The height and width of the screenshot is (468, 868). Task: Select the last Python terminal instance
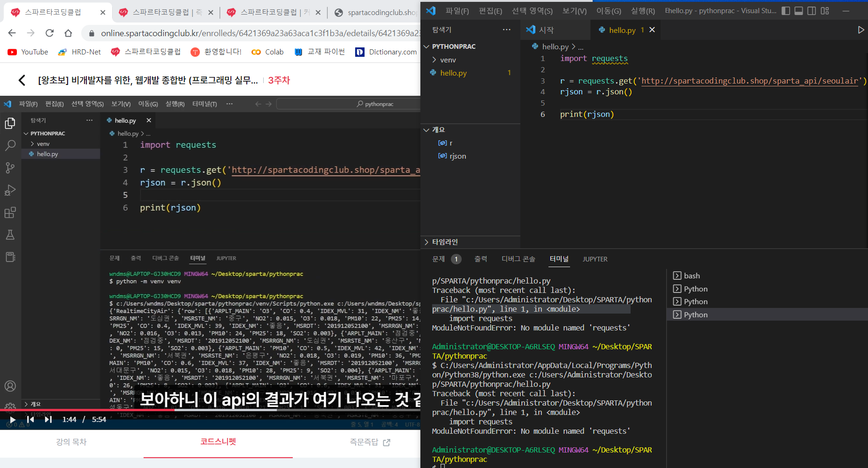click(x=767, y=315)
